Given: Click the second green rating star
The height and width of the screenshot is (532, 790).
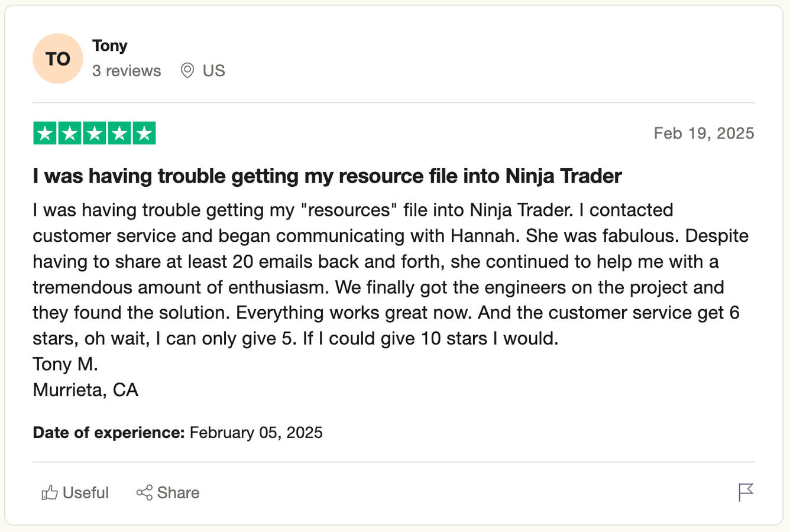Looking at the screenshot, I should point(70,134).
